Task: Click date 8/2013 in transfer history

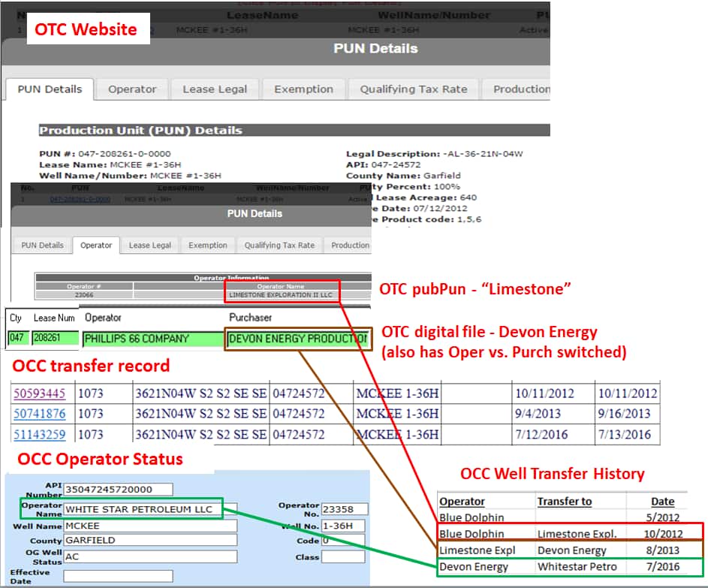Action: 662,550
